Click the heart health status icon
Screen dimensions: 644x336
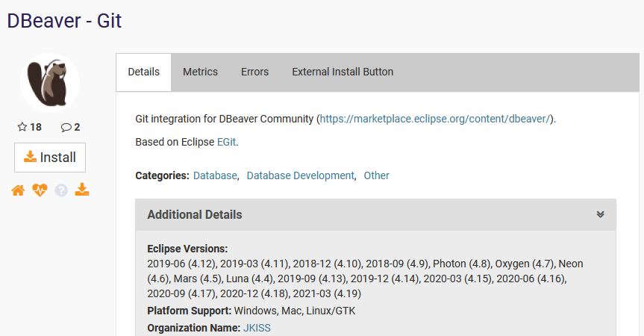[40, 190]
